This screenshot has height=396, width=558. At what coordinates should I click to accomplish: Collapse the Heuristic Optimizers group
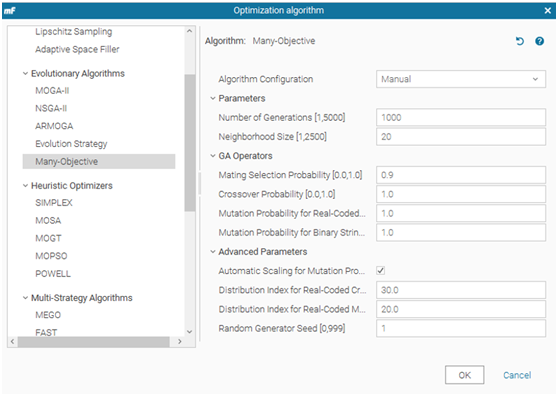coord(25,186)
